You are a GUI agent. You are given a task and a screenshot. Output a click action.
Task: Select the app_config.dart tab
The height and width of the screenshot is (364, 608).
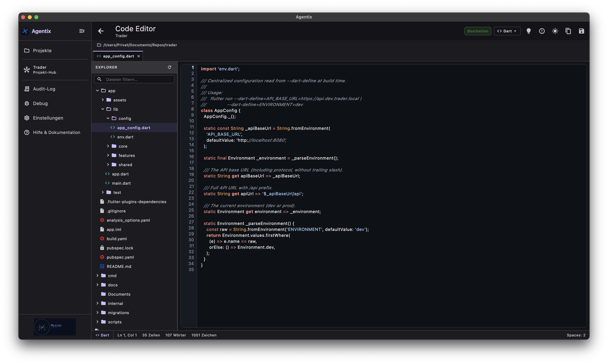tap(118, 56)
